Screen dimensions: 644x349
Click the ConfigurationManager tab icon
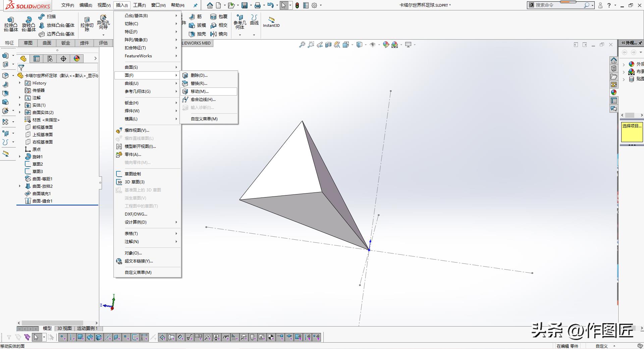pos(50,59)
